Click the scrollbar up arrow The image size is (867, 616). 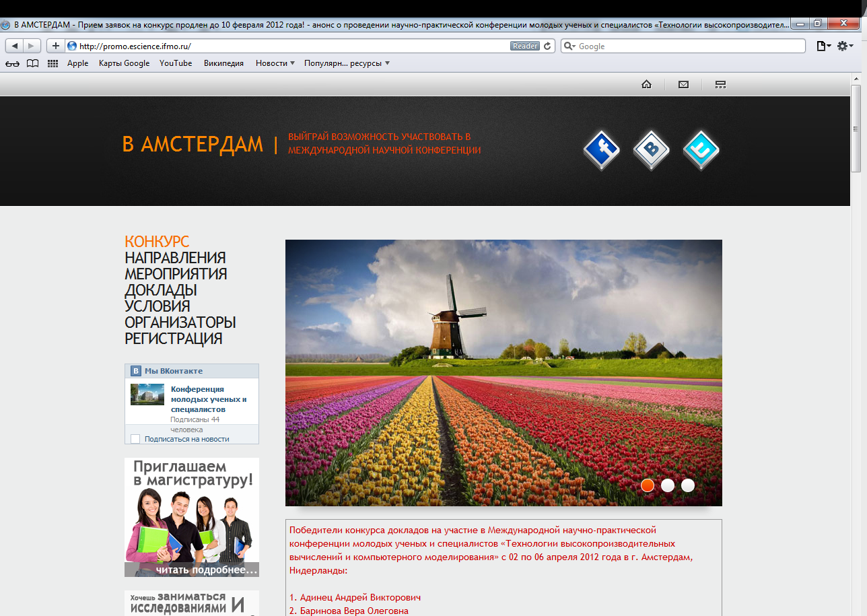(856, 78)
